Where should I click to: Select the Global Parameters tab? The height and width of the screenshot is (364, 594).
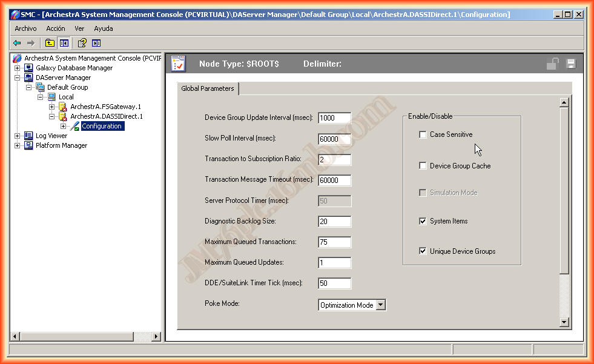pos(208,89)
